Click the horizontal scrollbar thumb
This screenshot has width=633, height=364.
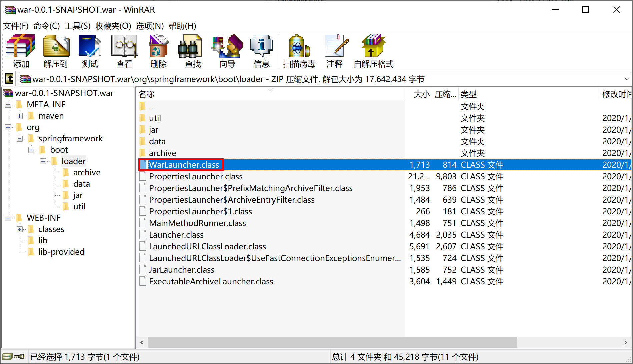(332, 342)
